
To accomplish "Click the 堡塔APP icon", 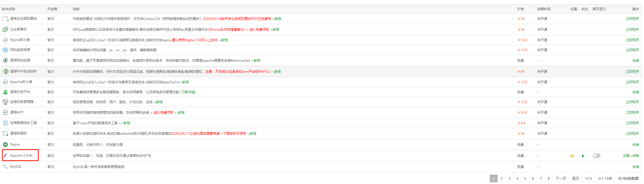I will point(5,112).
